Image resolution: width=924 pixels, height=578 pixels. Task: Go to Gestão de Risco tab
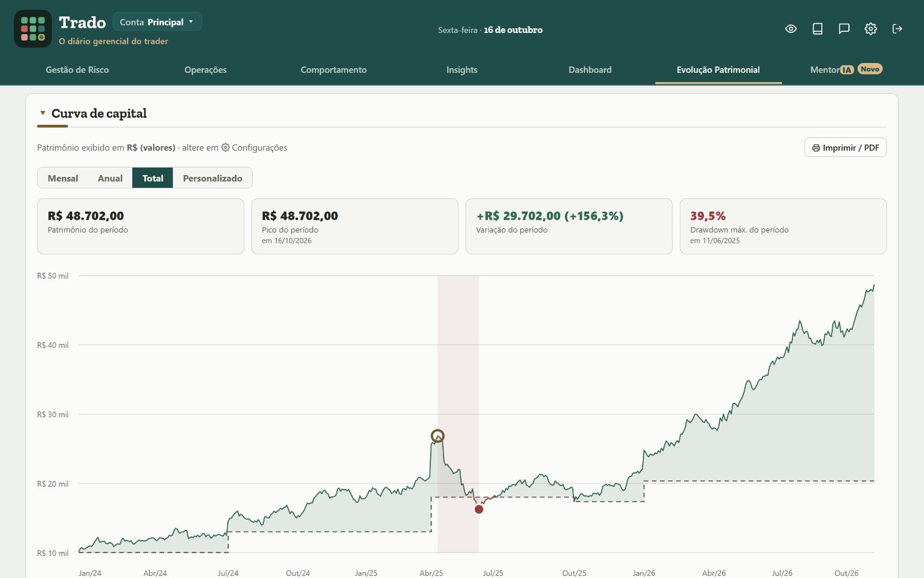tap(77, 70)
